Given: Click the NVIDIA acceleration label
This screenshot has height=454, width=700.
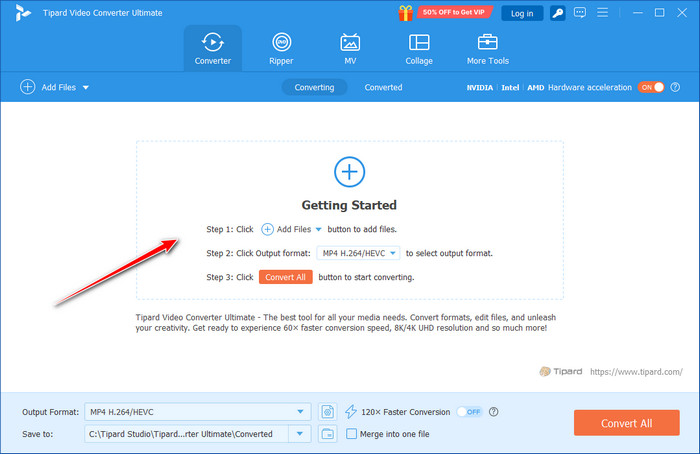Looking at the screenshot, I should tap(480, 87).
